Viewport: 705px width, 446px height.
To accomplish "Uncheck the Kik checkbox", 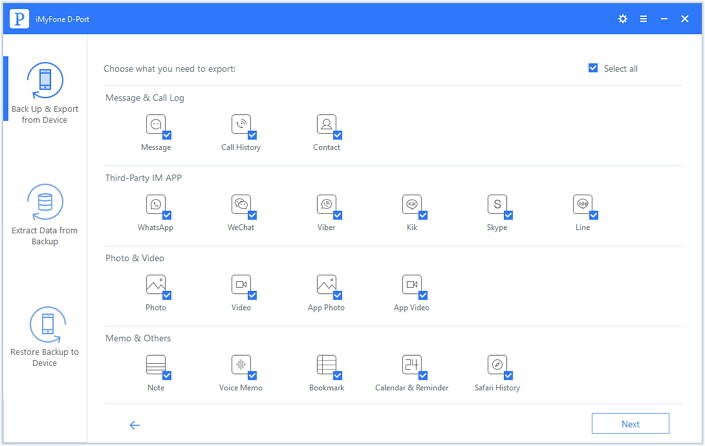I will point(423,215).
